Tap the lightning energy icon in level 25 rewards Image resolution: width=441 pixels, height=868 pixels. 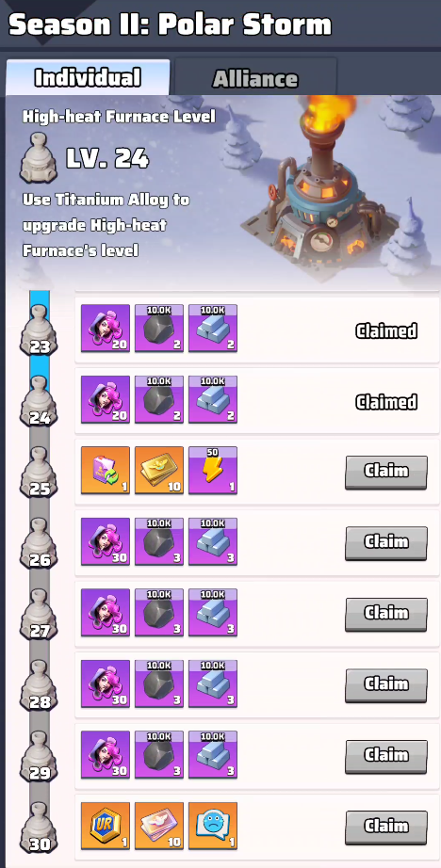213,471
